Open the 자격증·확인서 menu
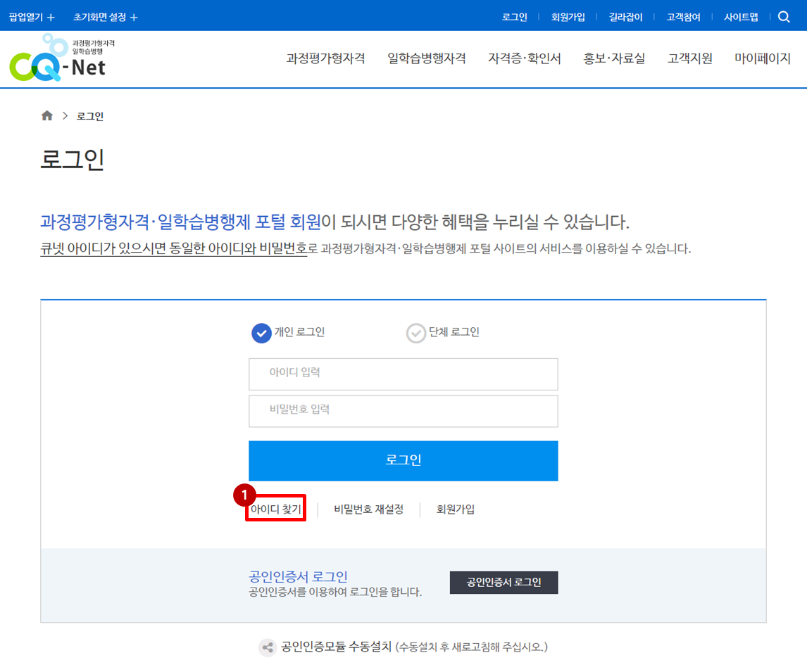This screenshot has width=807, height=672. tap(525, 58)
